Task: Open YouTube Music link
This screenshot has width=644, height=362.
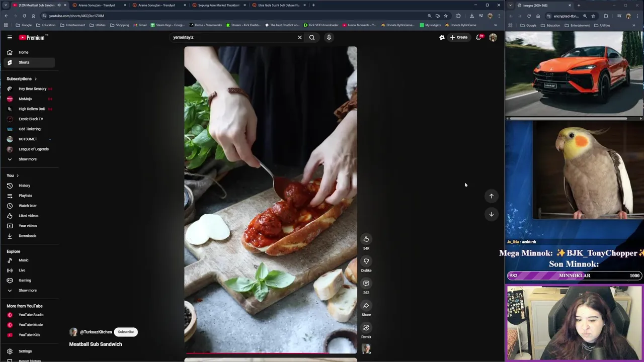Action: [x=30, y=325]
